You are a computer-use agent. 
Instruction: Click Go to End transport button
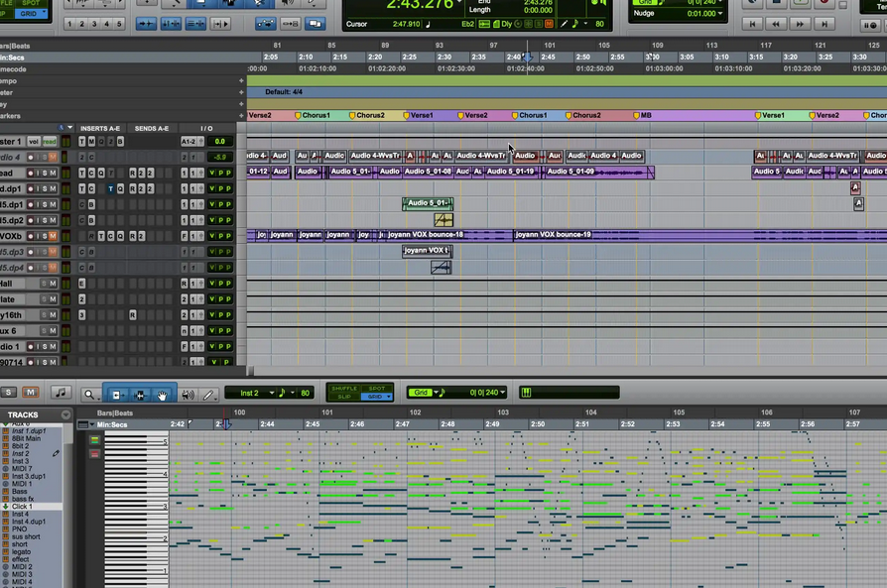(x=824, y=24)
